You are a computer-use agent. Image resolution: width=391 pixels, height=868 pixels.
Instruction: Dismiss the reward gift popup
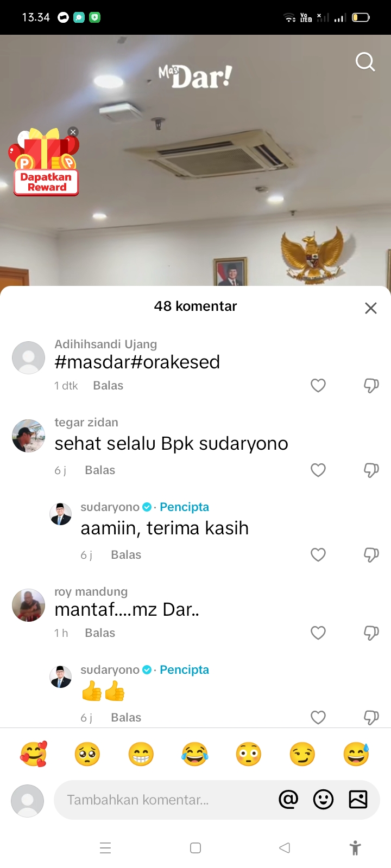73,132
